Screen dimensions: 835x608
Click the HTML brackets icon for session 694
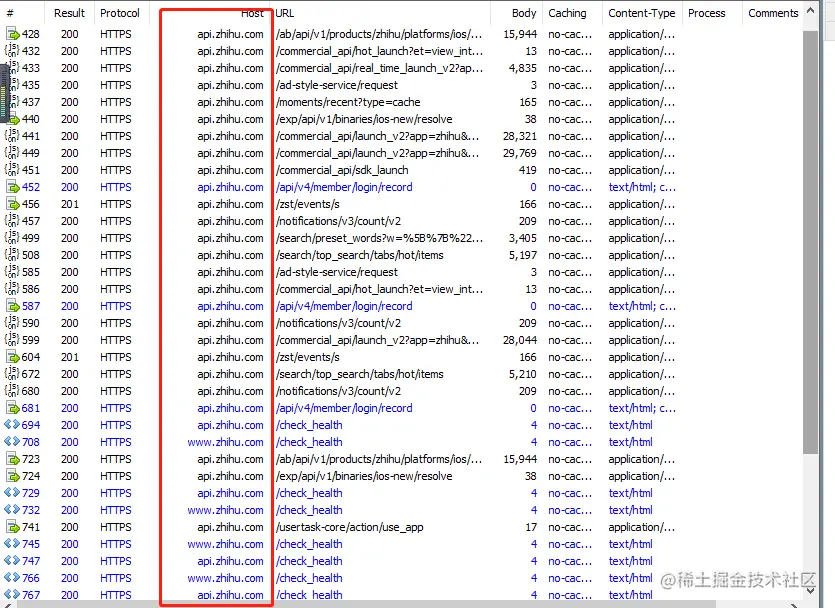click(12, 425)
